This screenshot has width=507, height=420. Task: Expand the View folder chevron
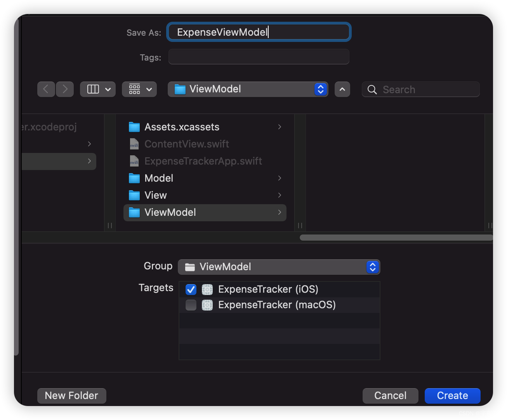(280, 195)
